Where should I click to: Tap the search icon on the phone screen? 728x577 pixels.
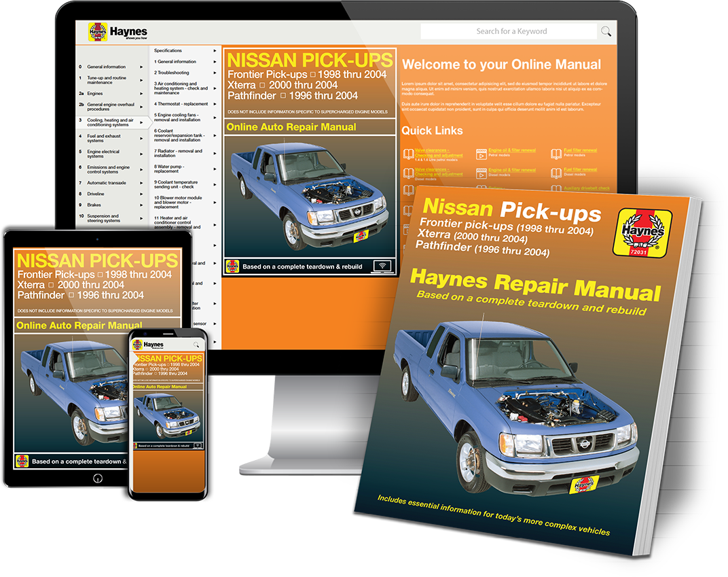(196, 345)
